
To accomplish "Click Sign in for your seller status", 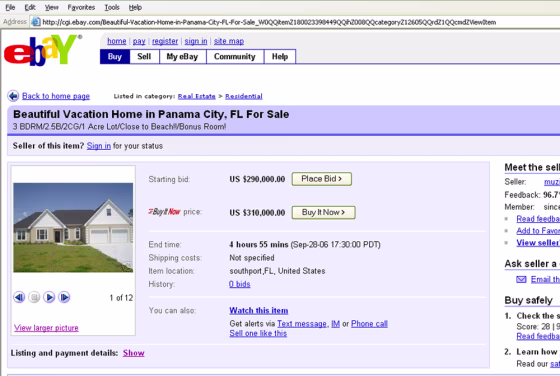I will click(x=99, y=146).
